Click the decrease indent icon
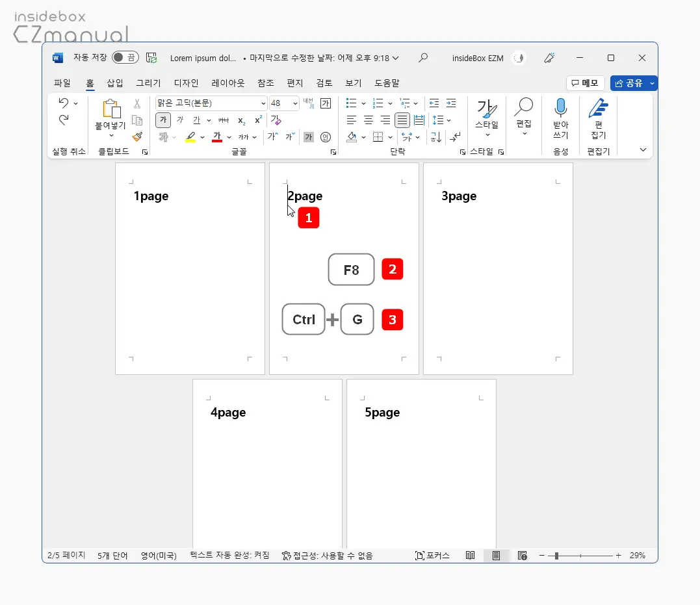 tap(434, 103)
